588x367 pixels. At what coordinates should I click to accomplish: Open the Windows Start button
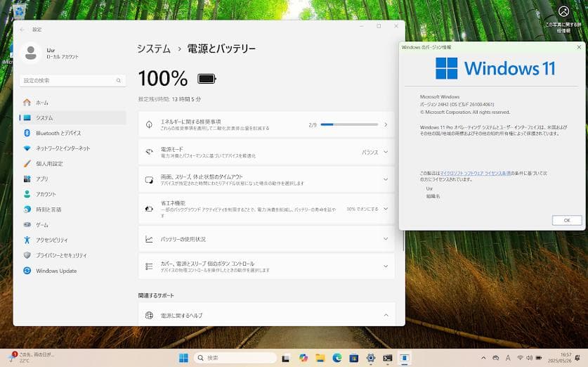tap(183, 358)
